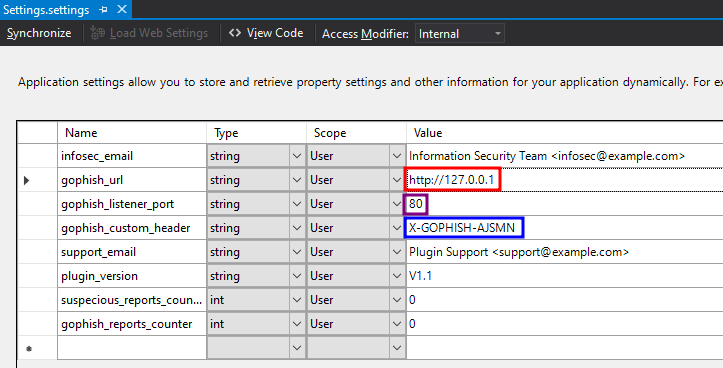The width and height of the screenshot is (723, 368).
Task: Open Type dropdown for plugin_version row
Action: coord(297,276)
